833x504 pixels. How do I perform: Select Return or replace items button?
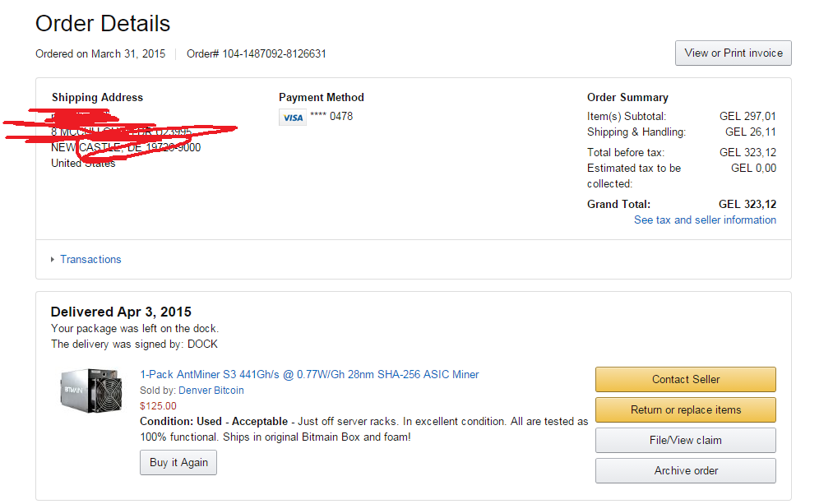coord(685,409)
